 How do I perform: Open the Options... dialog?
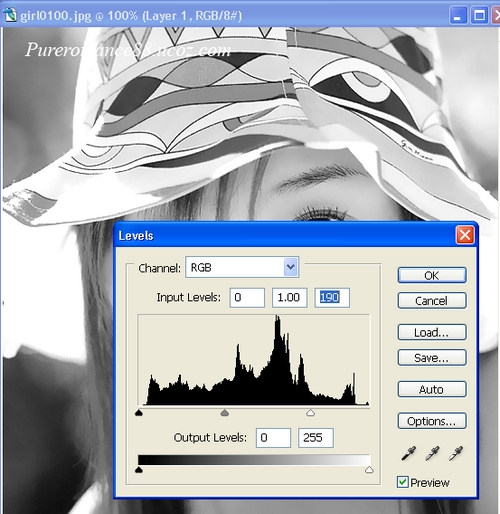pyautogui.click(x=432, y=421)
